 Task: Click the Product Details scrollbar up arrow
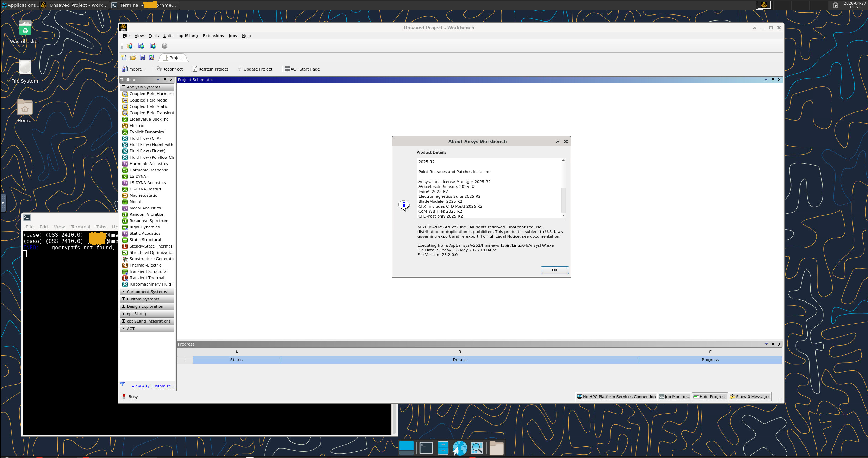tap(563, 160)
